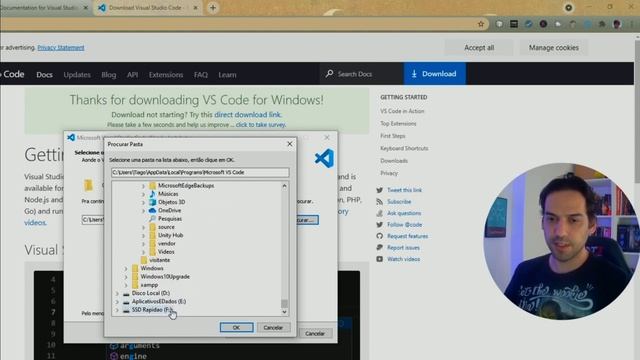Select the Pesquisas search icon
This screenshot has width=640, height=360.
[152, 219]
